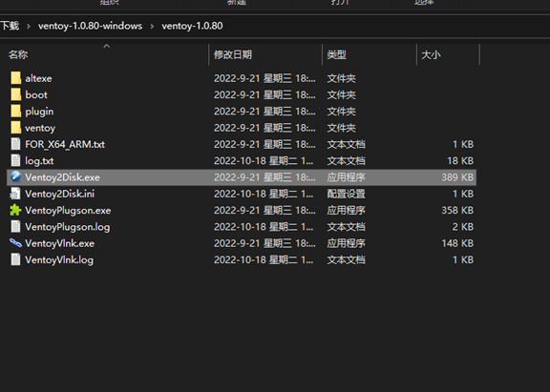Select the VentoyPlugson.log file name
550x392 pixels.
coord(68,227)
